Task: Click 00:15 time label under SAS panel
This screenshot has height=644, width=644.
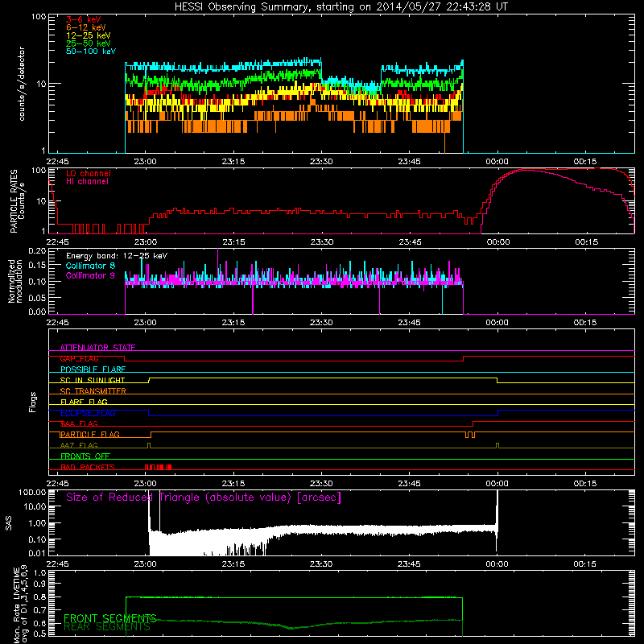Action: 585,564
